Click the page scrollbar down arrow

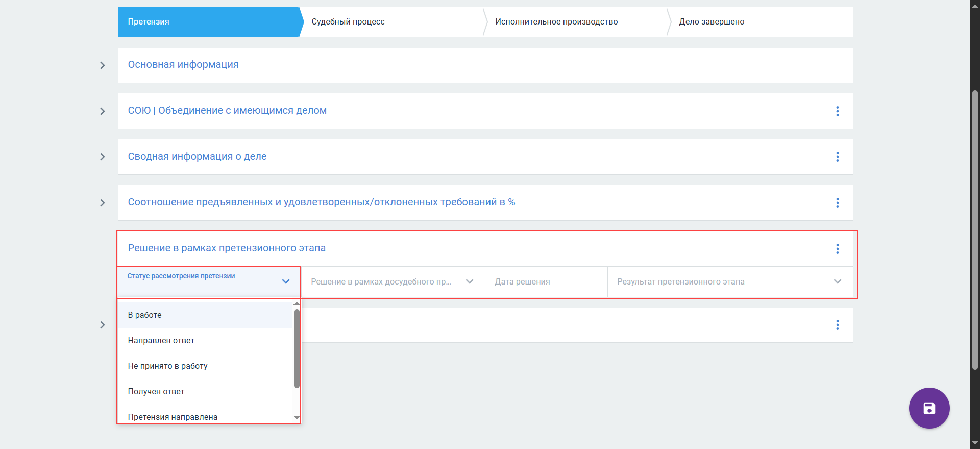coord(975,443)
